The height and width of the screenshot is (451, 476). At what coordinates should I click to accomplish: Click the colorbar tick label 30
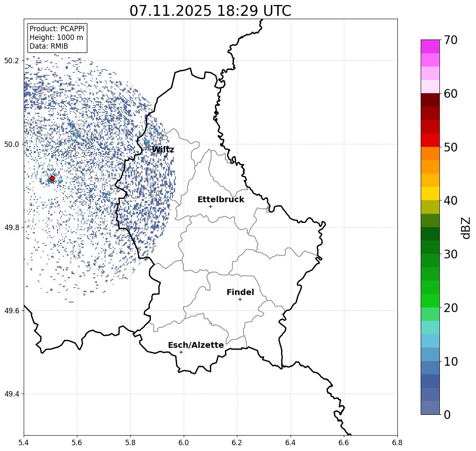pyautogui.click(x=451, y=254)
